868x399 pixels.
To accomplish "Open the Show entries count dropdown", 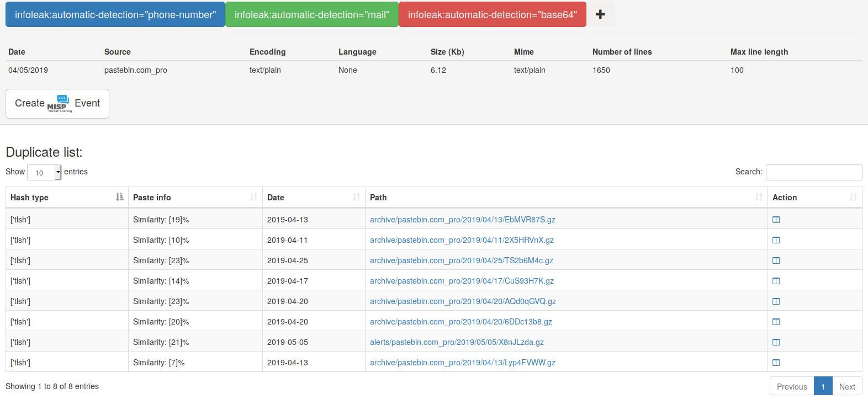I will (44, 173).
